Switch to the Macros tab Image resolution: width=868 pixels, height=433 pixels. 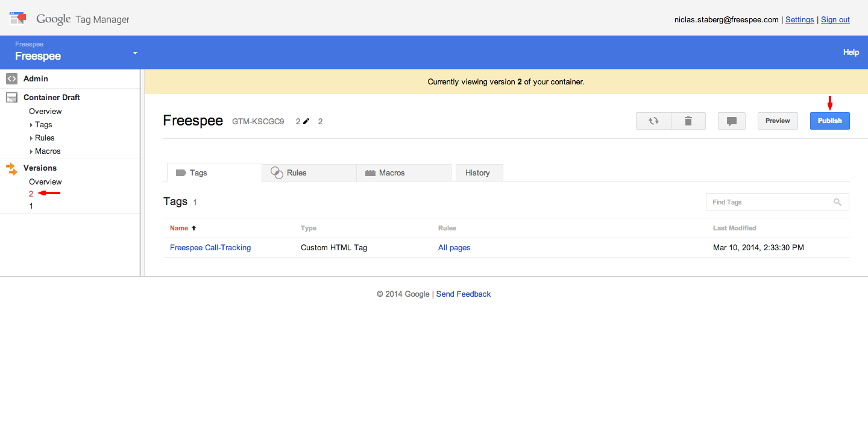click(404, 172)
